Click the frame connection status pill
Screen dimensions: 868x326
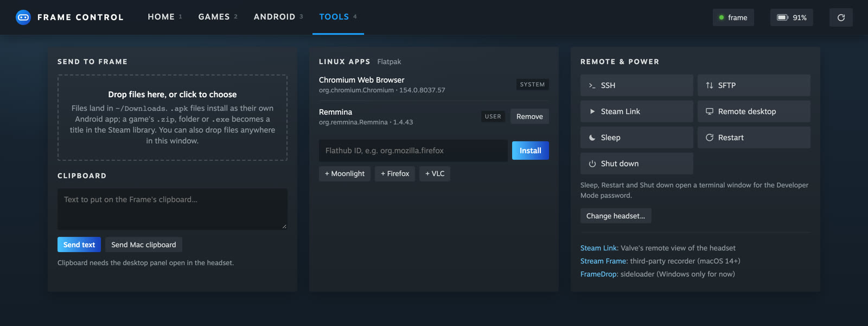[733, 17]
